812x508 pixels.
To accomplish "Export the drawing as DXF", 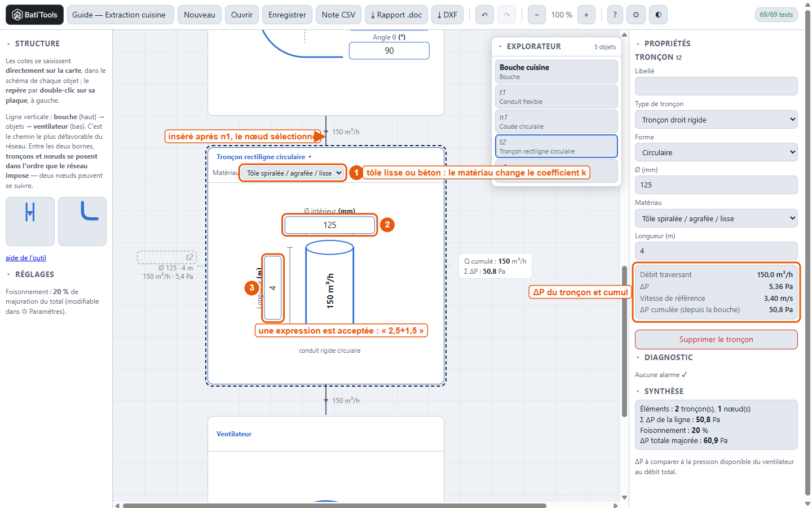I will [447, 15].
